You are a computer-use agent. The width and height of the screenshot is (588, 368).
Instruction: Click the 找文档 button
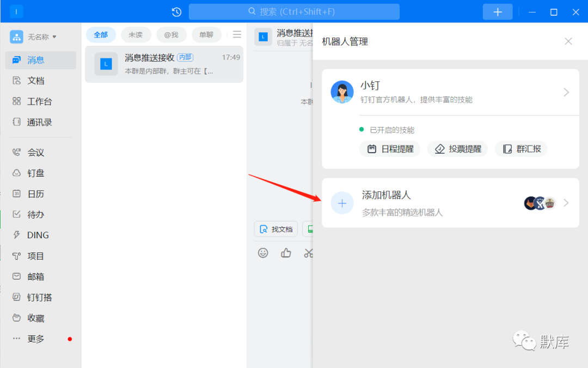(x=277, y=229)
